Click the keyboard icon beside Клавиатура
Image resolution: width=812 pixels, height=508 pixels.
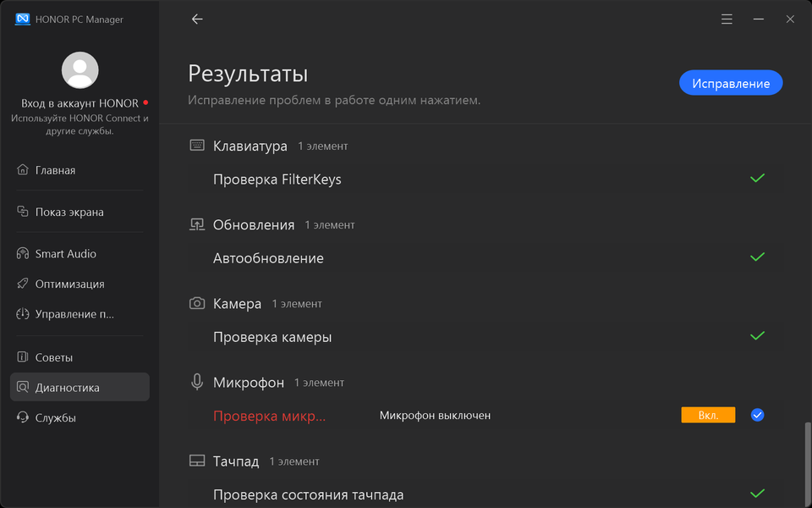(x=197, y=146)
